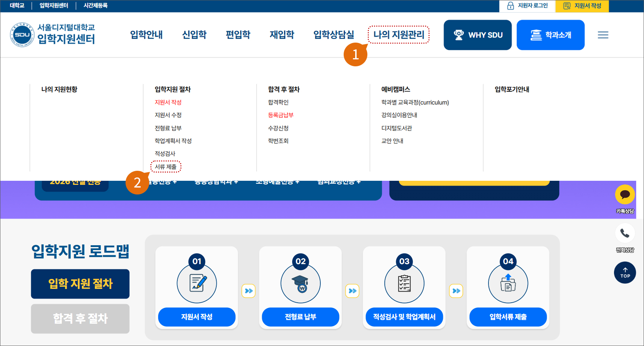Click 지원서 수정 submenu link

(168, 115)
